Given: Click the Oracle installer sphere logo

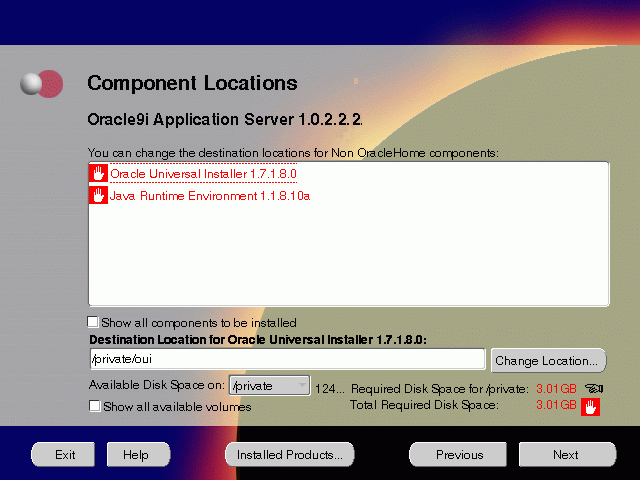Looking at the screenshot, I should (42, 84).
